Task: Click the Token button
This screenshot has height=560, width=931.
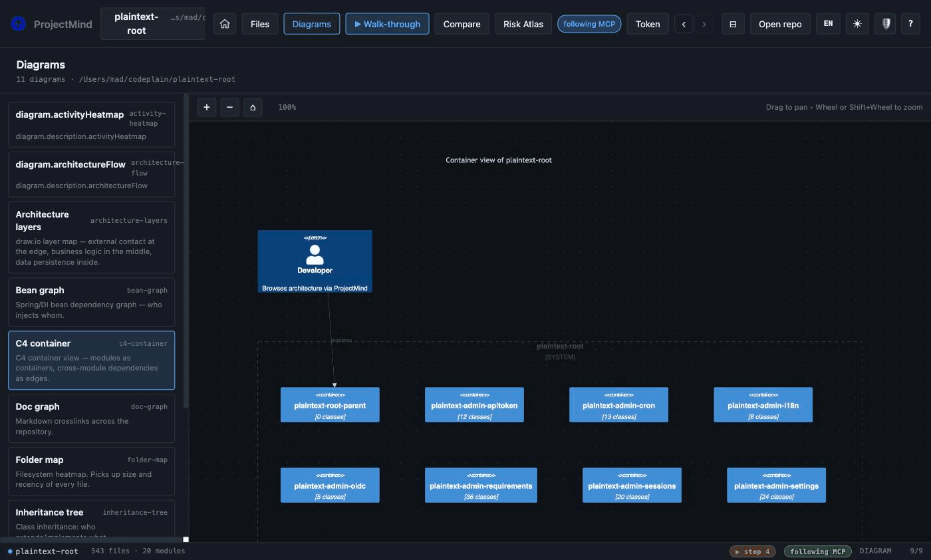Action: [x=648, y=24]
